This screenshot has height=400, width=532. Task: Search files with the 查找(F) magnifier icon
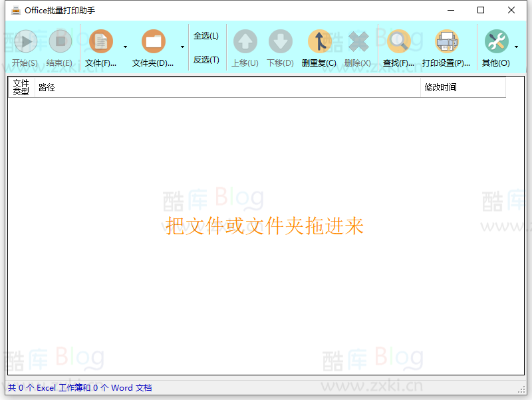[x=398, y=41]
